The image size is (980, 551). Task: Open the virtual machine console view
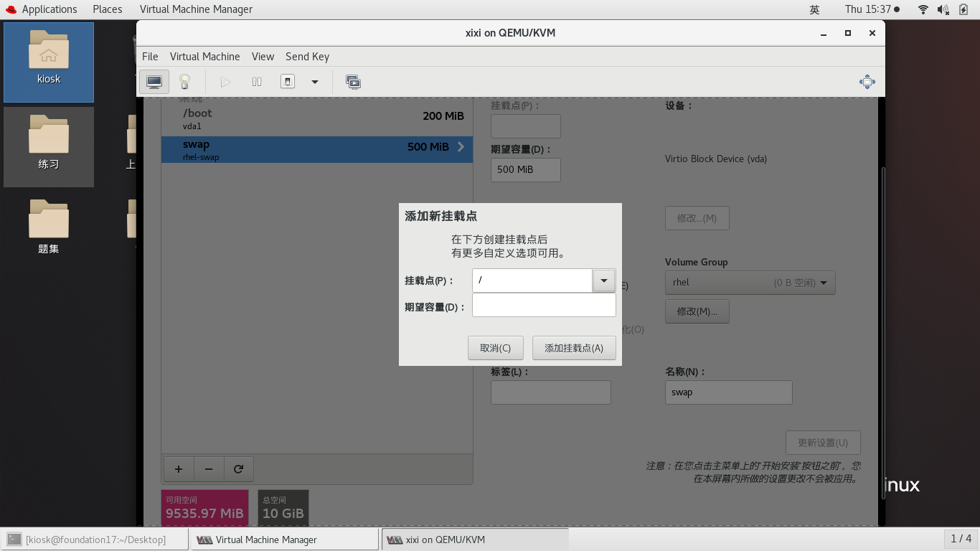click(x=154, y=81)
